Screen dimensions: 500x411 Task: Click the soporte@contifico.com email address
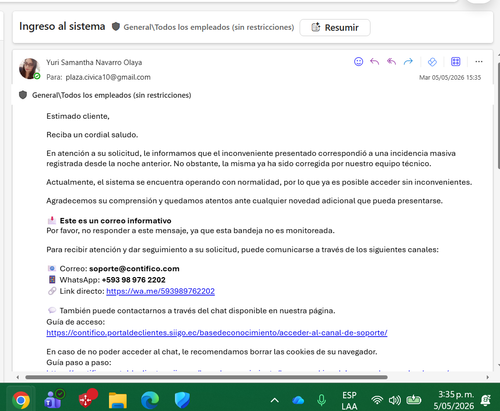tap(134, 269)
